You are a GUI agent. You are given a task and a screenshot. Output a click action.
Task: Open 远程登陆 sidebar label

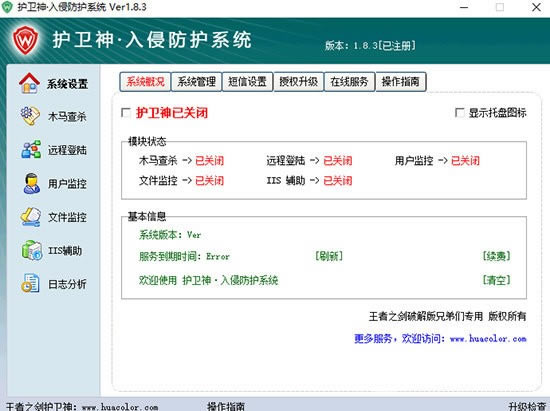[x=67, y=150]
